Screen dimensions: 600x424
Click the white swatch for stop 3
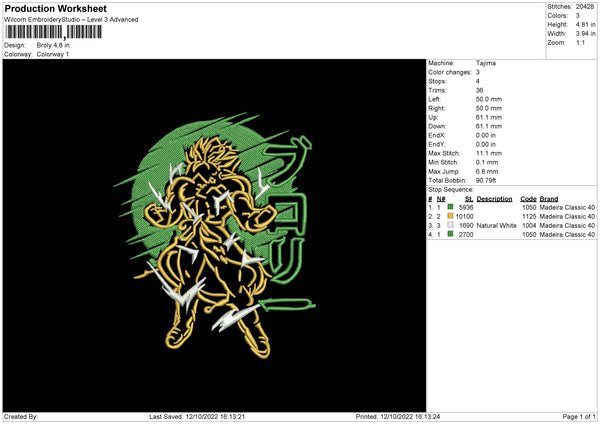(x=450, y=225)
